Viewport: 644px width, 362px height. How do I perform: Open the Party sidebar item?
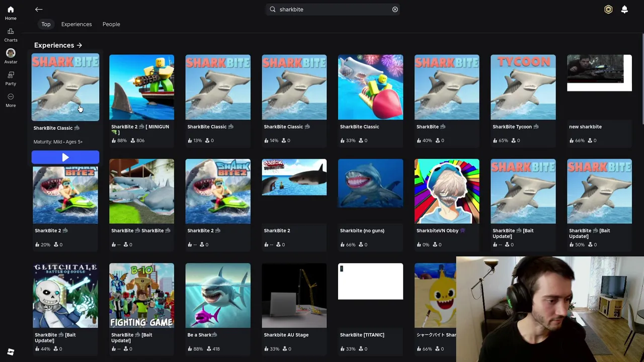(x=11, y=78)
